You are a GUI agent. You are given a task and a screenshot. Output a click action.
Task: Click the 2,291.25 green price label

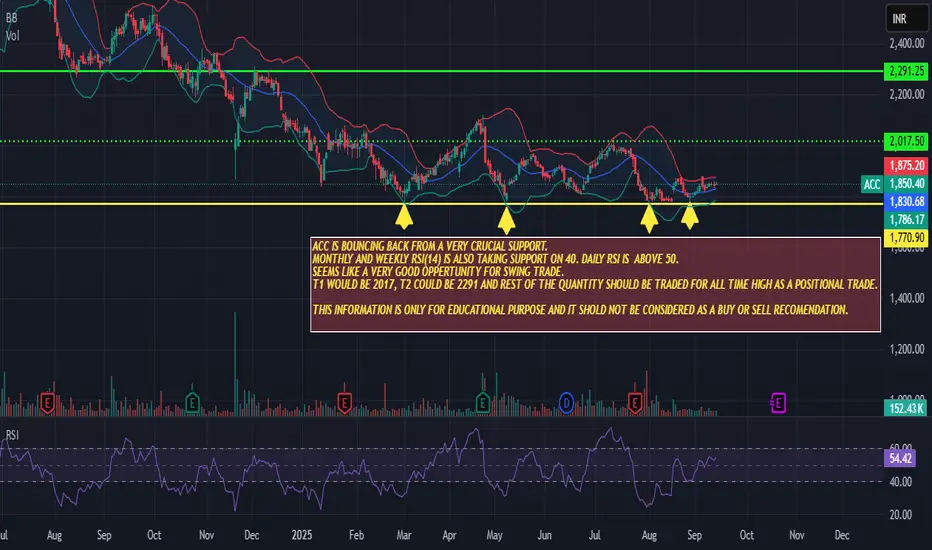coord(905,71)
